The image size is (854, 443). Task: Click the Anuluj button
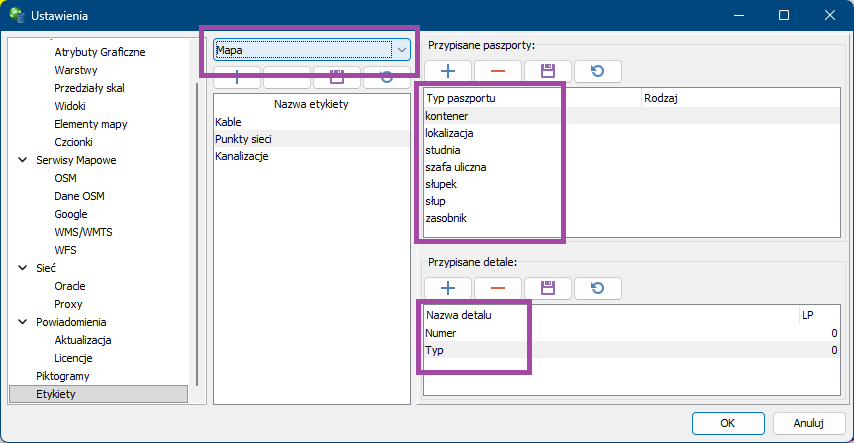click(806, 422)
